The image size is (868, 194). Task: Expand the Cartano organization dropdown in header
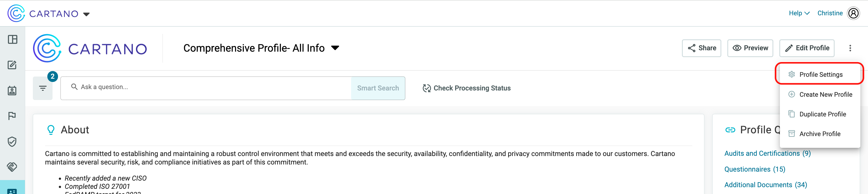86,14
